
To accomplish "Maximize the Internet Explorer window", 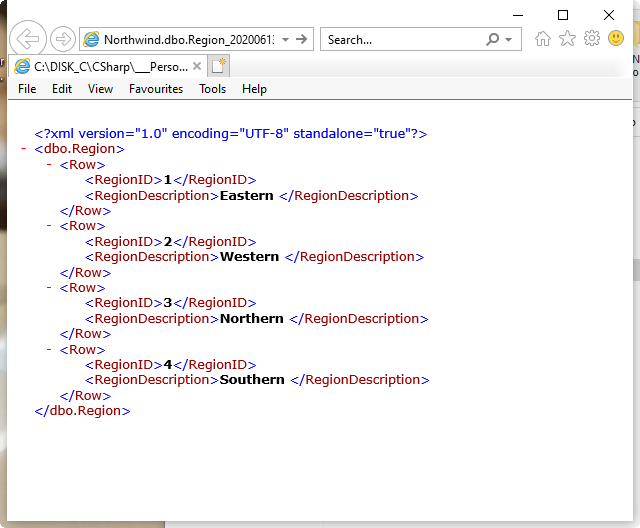I will tap(563, 15).
